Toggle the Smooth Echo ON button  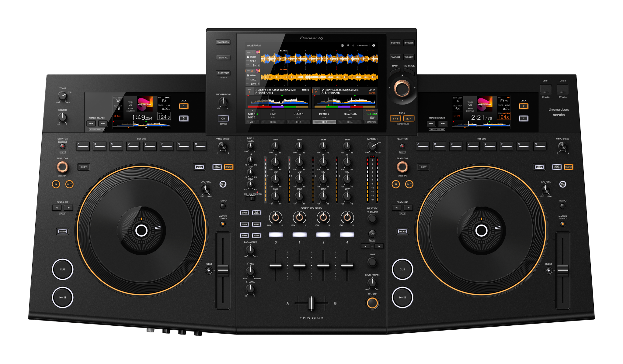coord(223,118)
